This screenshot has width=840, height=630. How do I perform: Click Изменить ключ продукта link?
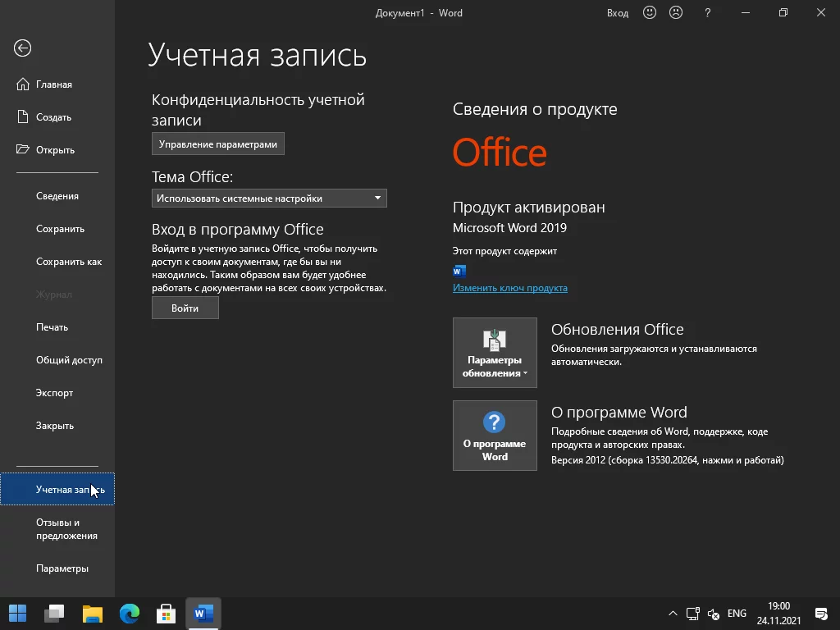510,288
